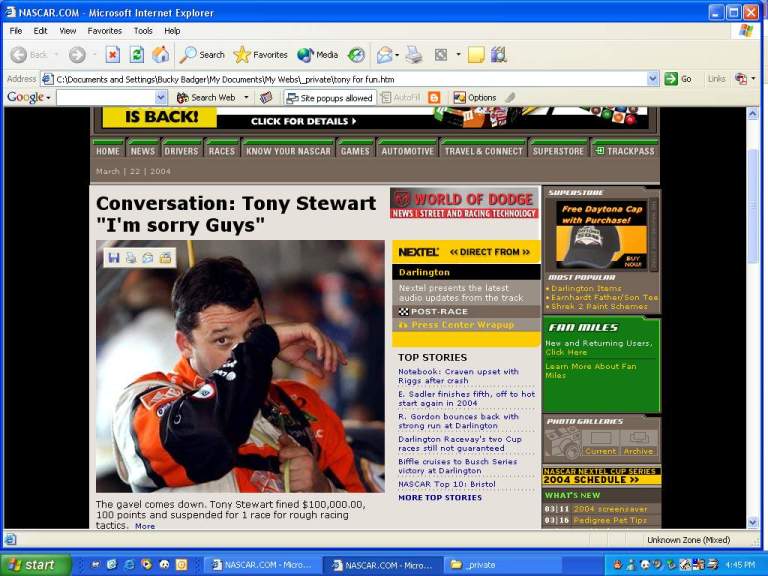This screenshot has width=768, height=576.
Task: Open the Press Center Wrapup link
Action: pos(463,324)
